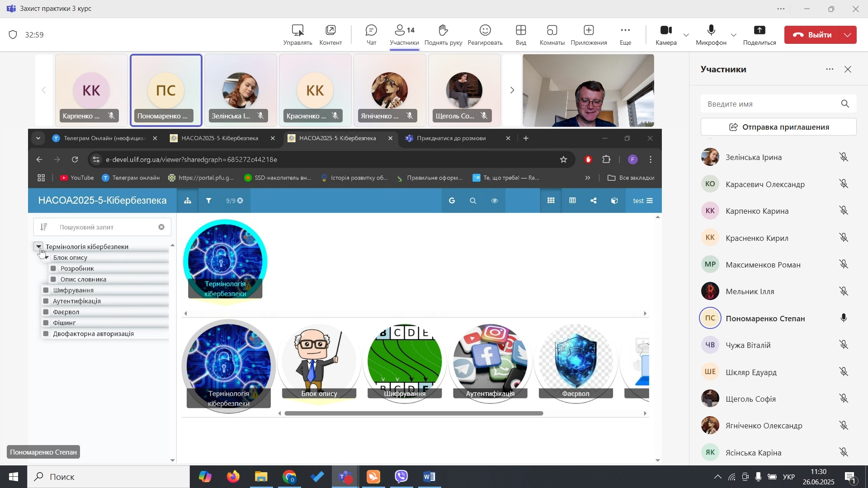The height and width of the screenshot is (488, 868).
Task: Expand the Microphone options arrow
Action: 733,35
